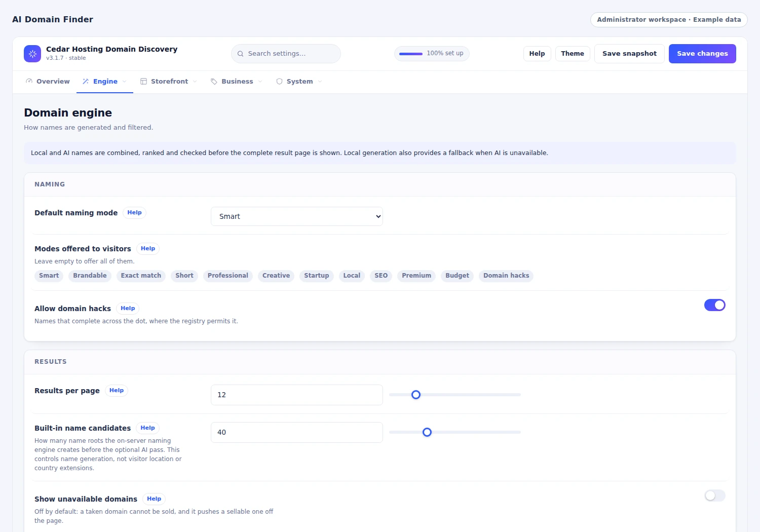Toggle the Premium mode chip
Viewport: 760px width, 532px height.
(x=416, y=276)
